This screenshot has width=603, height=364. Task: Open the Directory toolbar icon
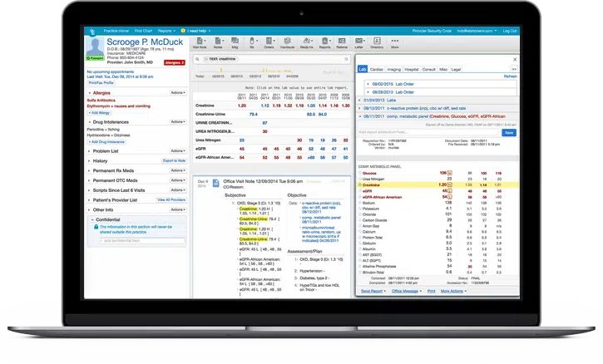(x=377, y=42)
